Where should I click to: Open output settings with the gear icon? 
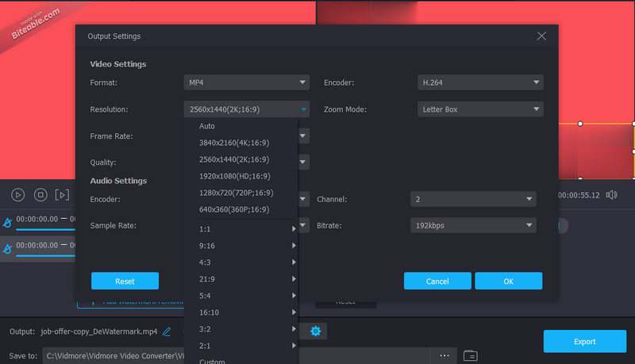click(x=315, y=331)
